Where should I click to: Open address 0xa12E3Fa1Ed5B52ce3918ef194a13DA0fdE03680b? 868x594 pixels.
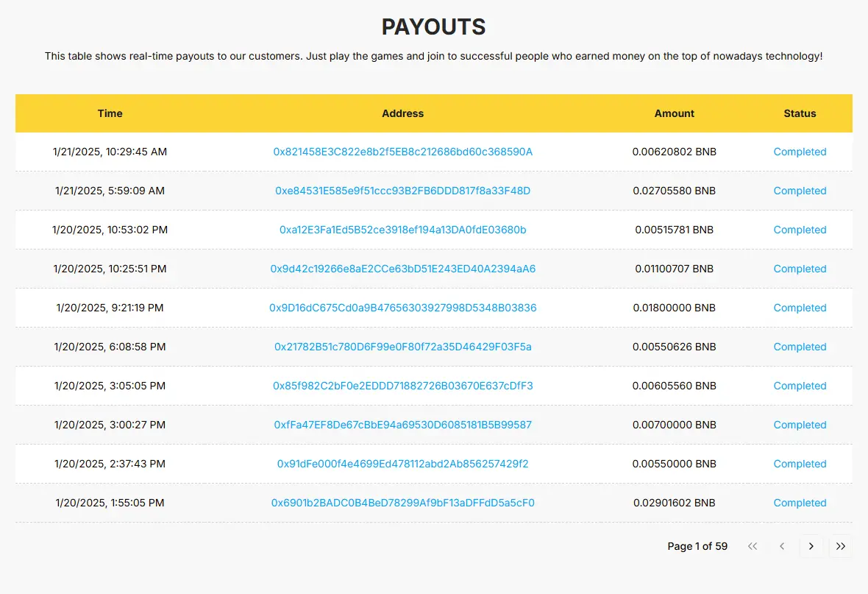click(402, 230)
